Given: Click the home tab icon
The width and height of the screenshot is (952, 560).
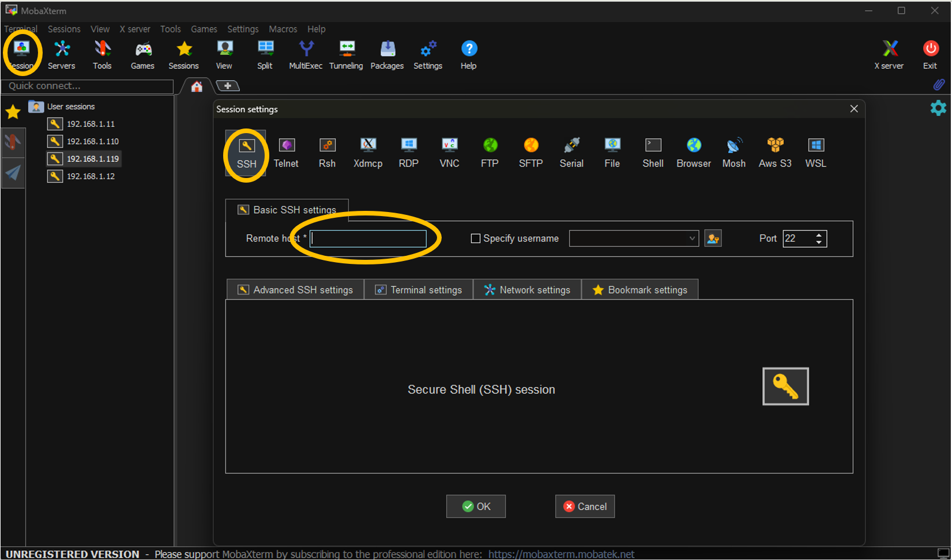Looking at the screenshot, I should click(x=197, y=86).
